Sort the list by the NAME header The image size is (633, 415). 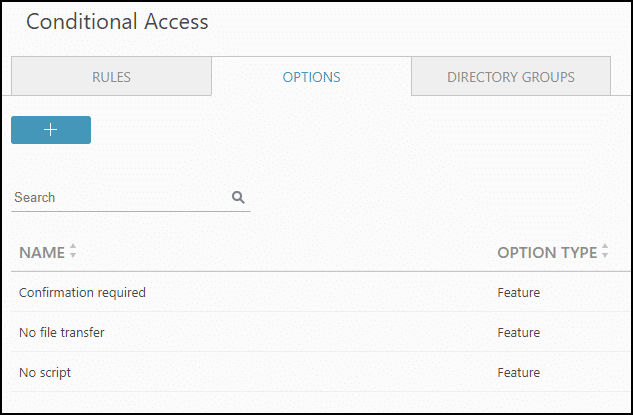[42, 252]
